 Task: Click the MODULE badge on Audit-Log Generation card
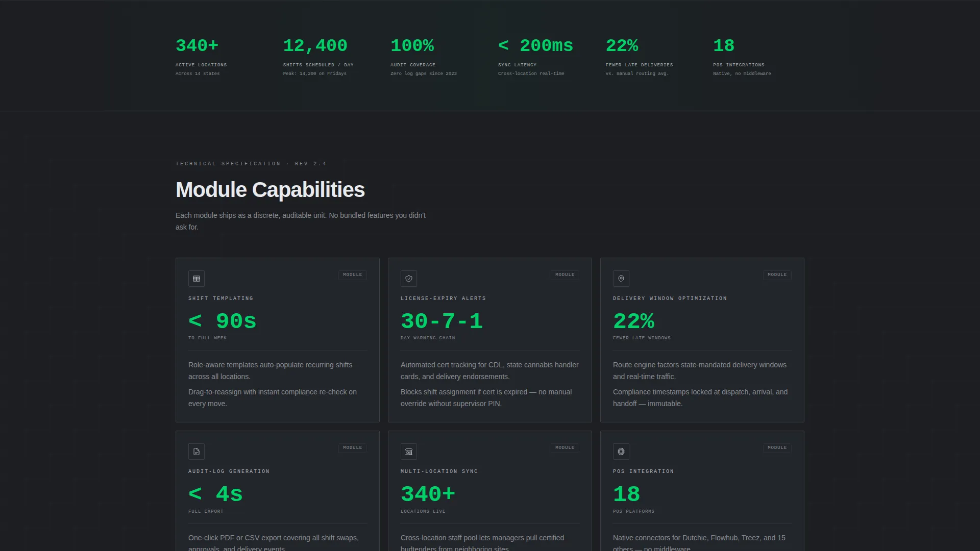(x=353, y=448)
